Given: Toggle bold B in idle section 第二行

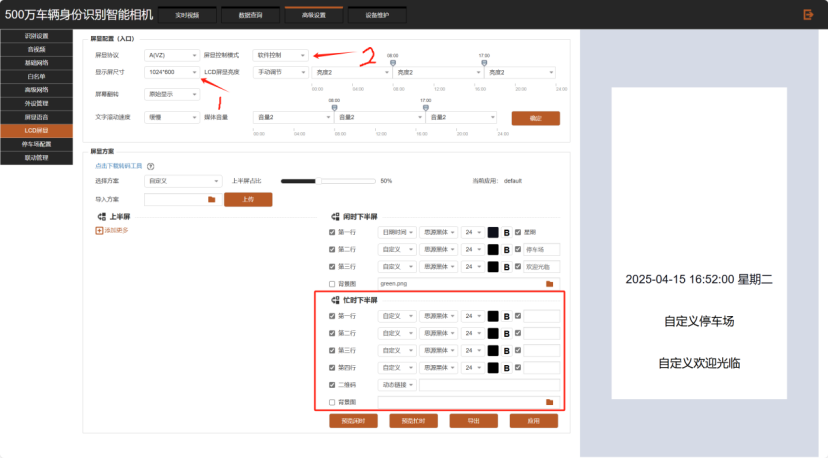Looking at the screenshot, I should coord(506,250).
